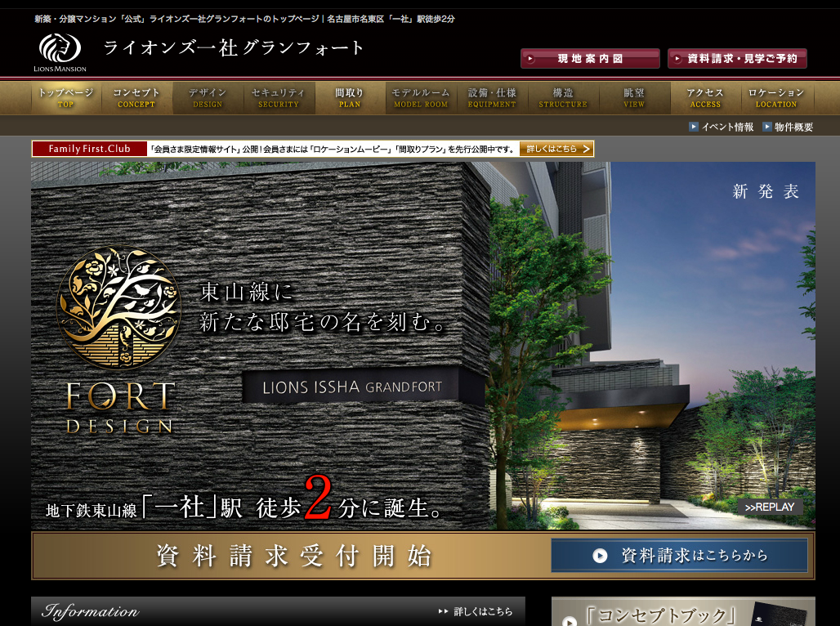Click the ライオンズ一社グランフォート site title
This screenshot has height=626, width=840.
point(234,48)
